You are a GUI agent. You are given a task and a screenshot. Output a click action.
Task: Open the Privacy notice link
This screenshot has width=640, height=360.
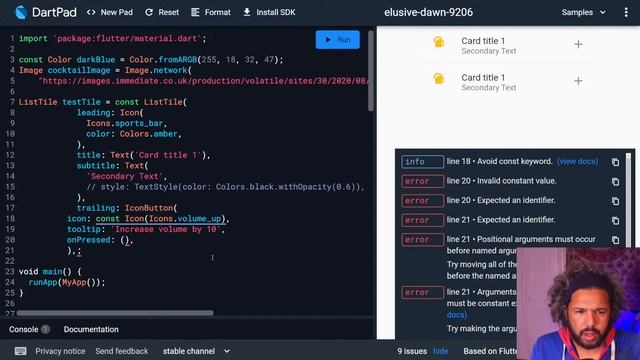click(x=60, y=351)
